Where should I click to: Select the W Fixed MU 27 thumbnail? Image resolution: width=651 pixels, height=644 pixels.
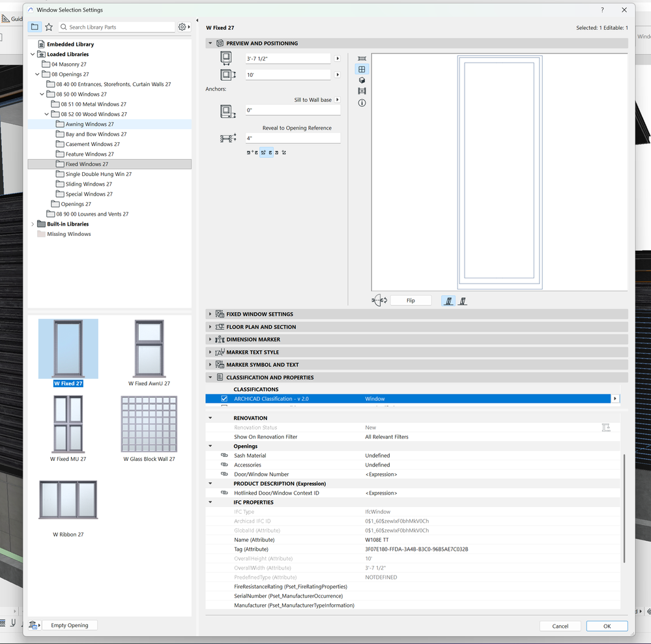(x=68, y=424)
